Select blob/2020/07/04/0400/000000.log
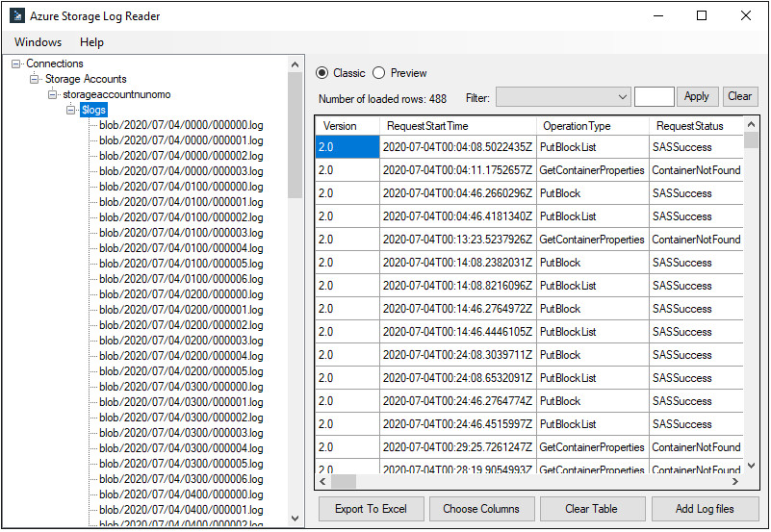771x532 pixels. [181, 494]
